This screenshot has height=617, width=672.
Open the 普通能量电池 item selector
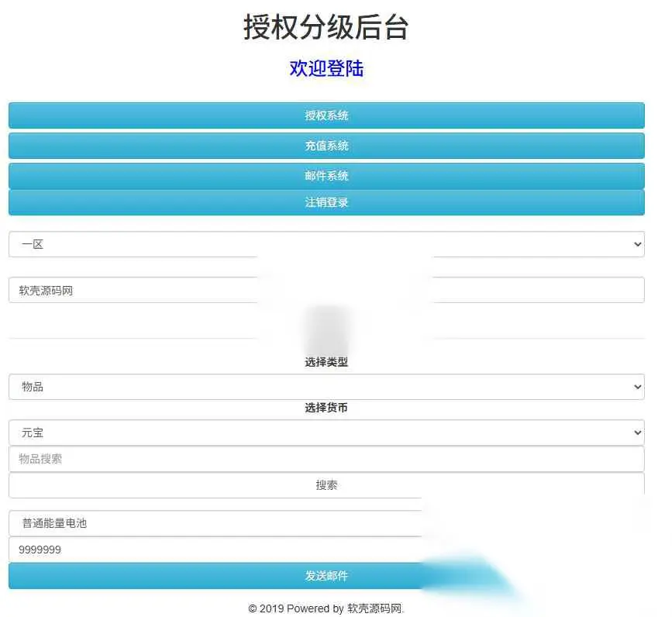326,523
